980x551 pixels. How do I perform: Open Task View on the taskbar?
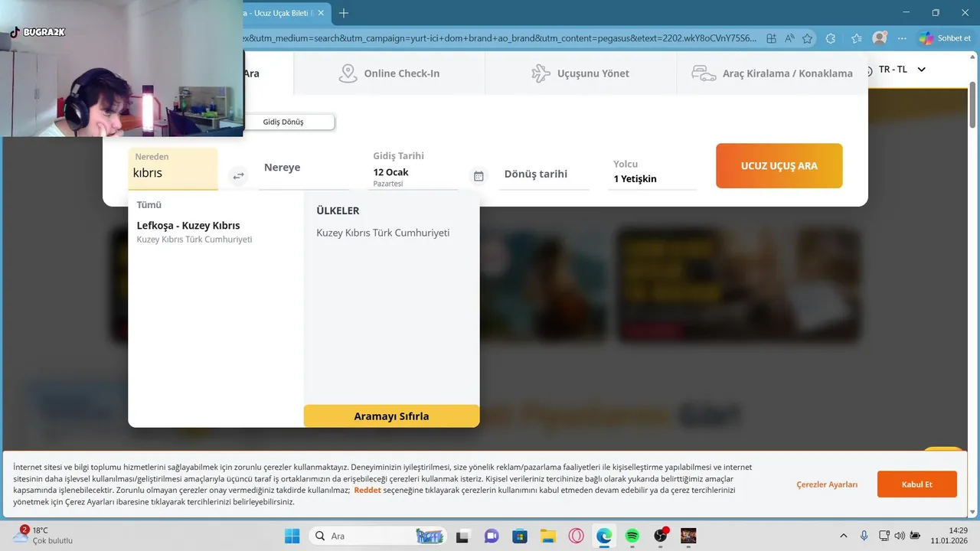point(462,536)
